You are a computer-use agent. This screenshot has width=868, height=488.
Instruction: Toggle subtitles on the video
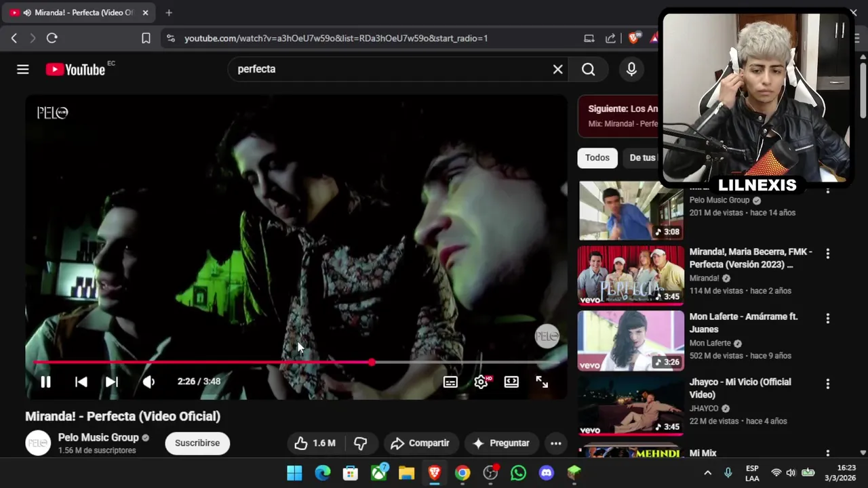pos(450,382)
